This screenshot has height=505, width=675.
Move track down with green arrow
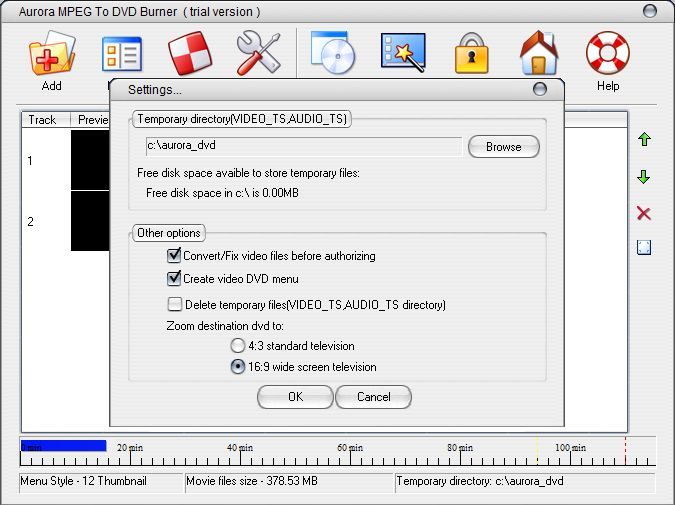pos(644,177)
